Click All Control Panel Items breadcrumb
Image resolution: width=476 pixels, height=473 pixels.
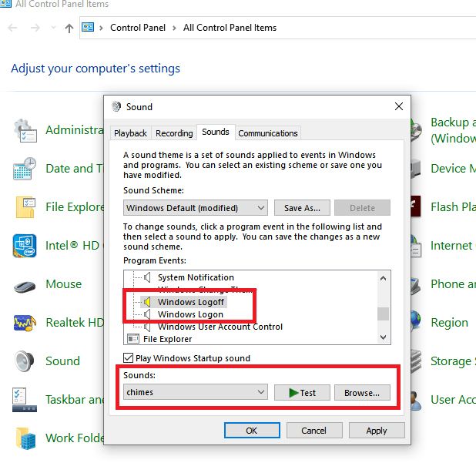pyautogui.click(x=230, y=28)
